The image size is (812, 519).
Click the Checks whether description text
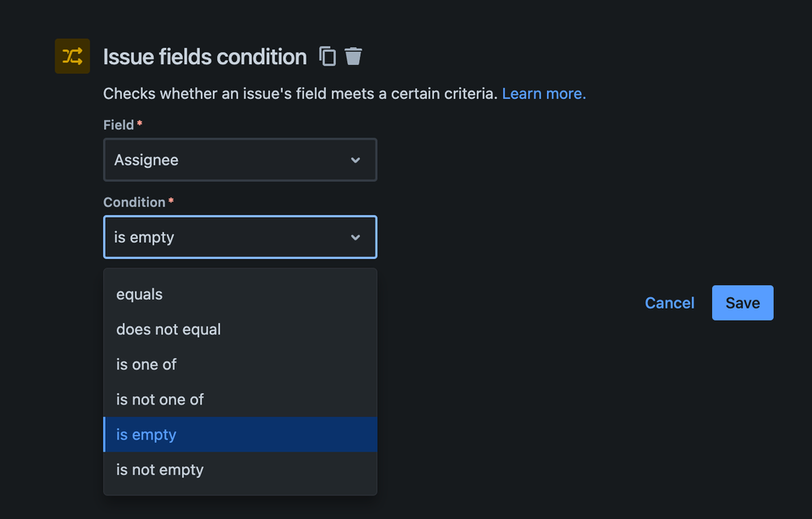point(301,93)
